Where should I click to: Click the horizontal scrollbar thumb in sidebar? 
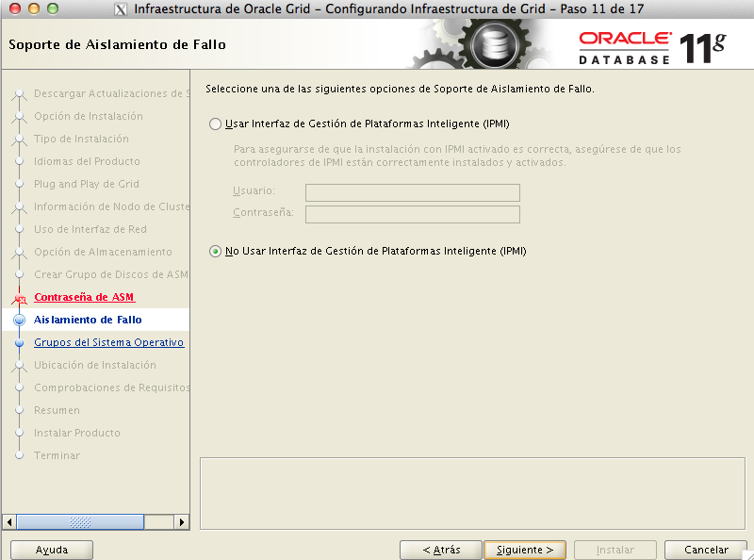79,521
